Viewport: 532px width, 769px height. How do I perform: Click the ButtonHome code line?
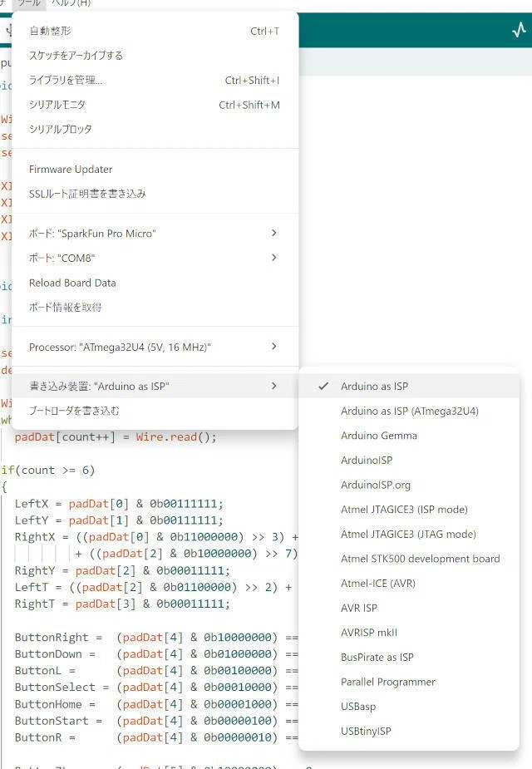156,704
